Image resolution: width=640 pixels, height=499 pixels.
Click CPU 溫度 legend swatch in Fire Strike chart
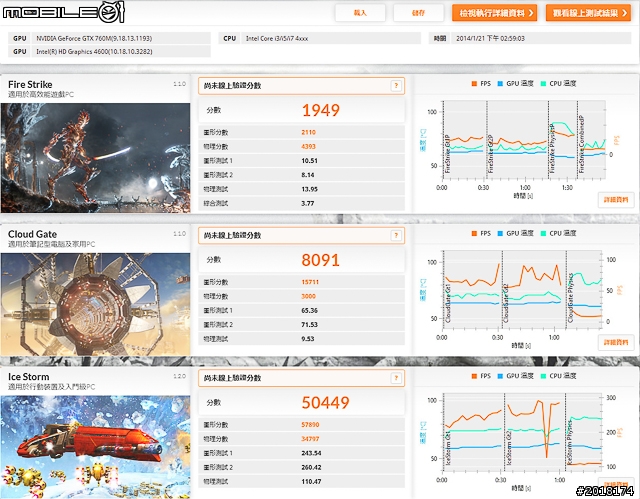[x=543, y=84]
